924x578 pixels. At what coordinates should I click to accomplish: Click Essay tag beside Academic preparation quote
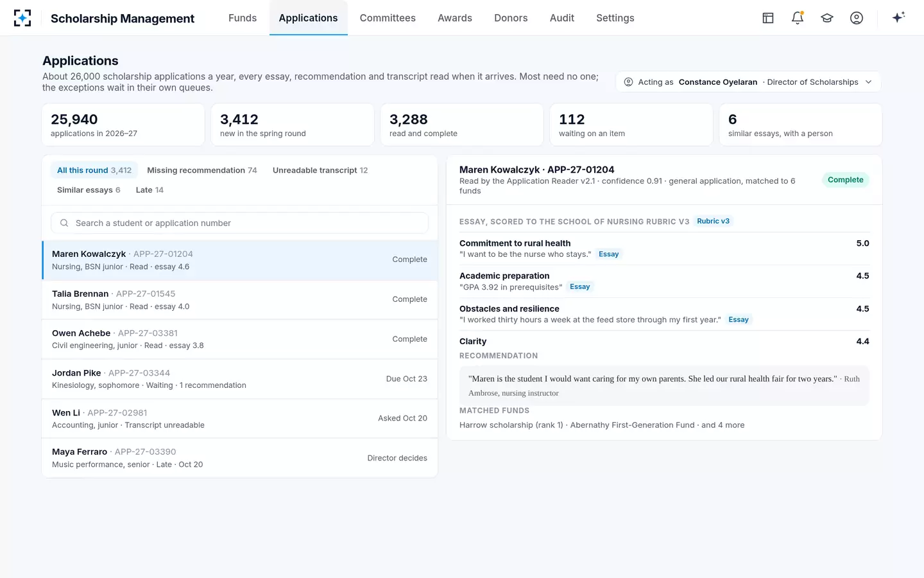coord(580,287)
